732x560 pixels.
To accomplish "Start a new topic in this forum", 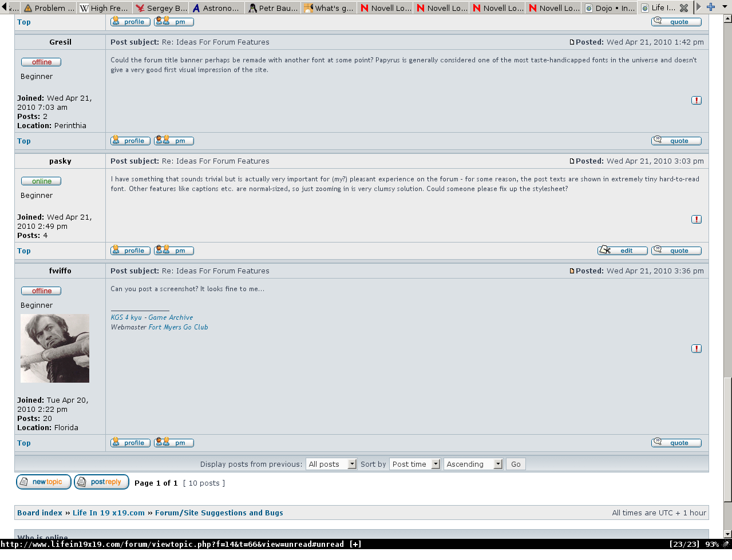I will tap(43, 482).
